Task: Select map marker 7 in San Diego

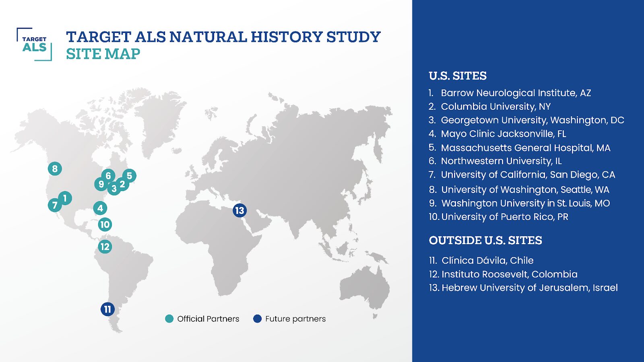Action: [55, 205]
